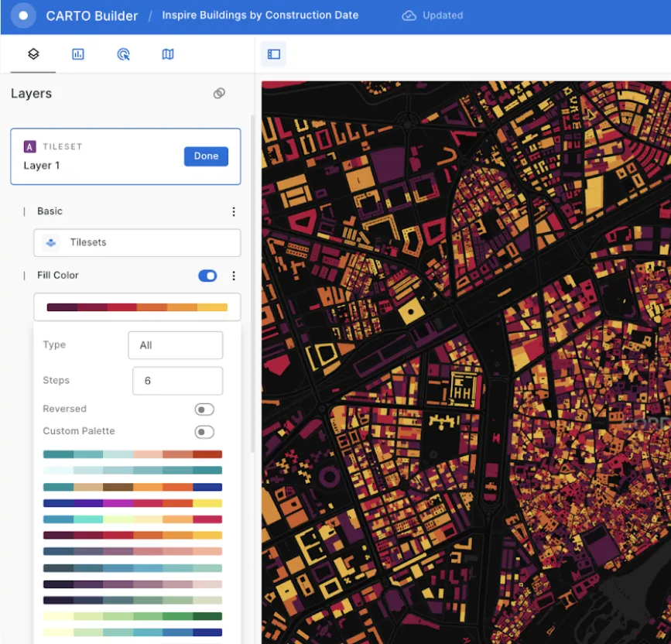The width and height of the screenshot is (671, 644).
Task: Select the Tilesets source selector
Action: click(x=137, y=242)
